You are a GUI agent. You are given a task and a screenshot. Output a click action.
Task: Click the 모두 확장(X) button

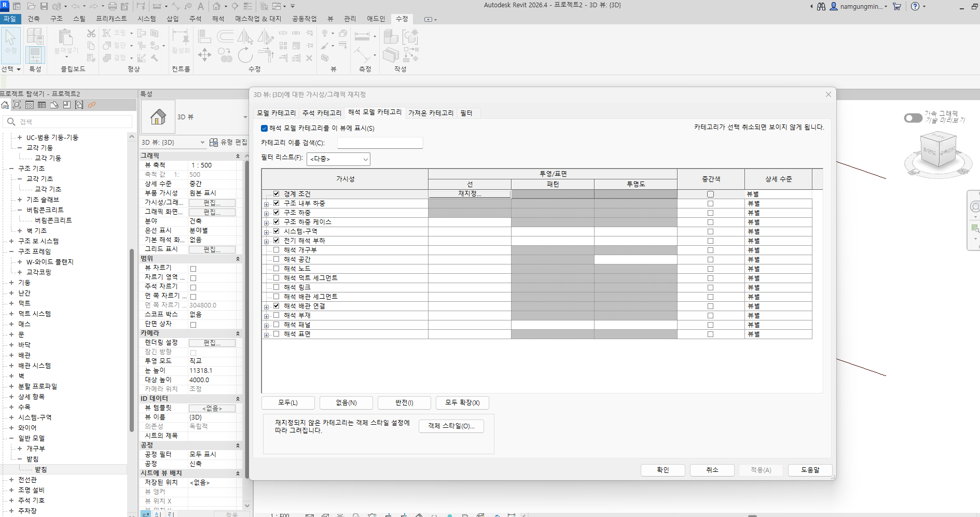click(462, 403)
